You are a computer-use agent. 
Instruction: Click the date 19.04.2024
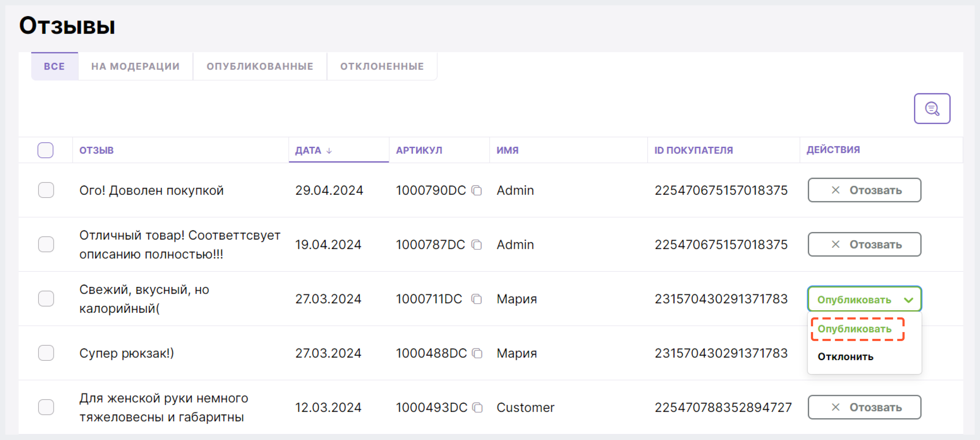click(x=328, y=245)
